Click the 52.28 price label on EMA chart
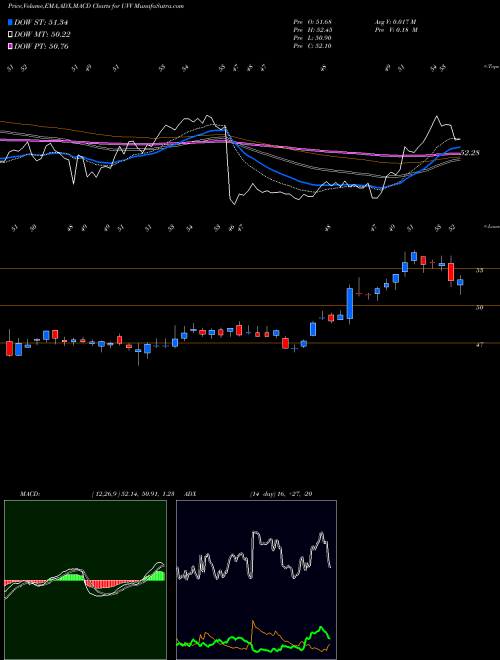 tap(470, 153)
